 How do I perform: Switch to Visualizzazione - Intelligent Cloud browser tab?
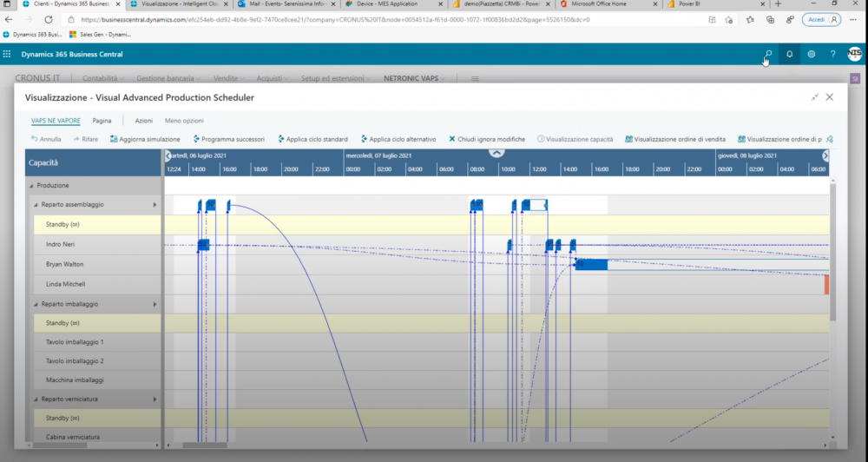[180, 3]
